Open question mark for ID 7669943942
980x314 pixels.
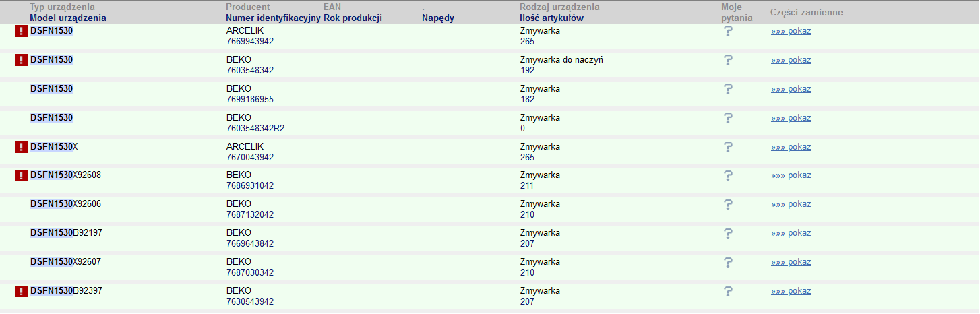pos(728,31)
